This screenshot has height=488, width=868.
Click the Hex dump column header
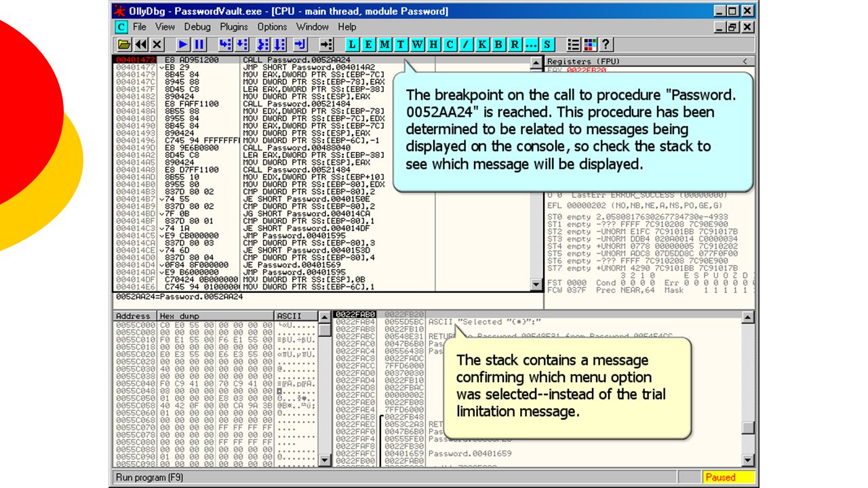click(216, 316)
